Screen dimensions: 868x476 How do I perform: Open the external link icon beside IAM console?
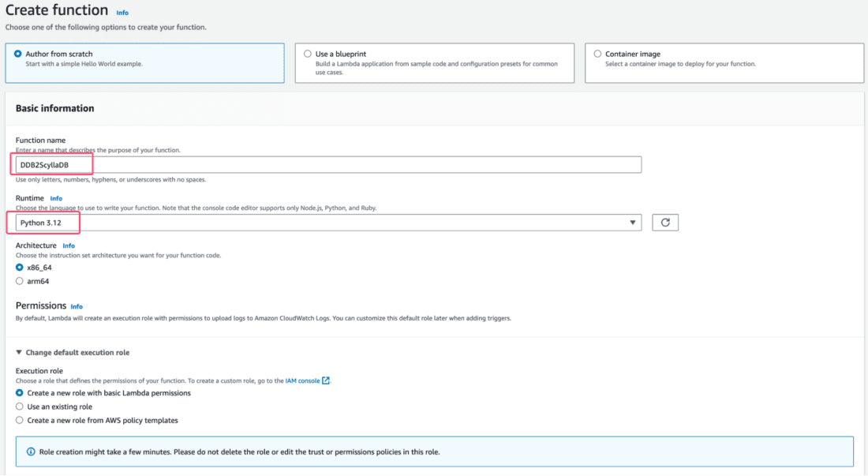pos(326,380)
